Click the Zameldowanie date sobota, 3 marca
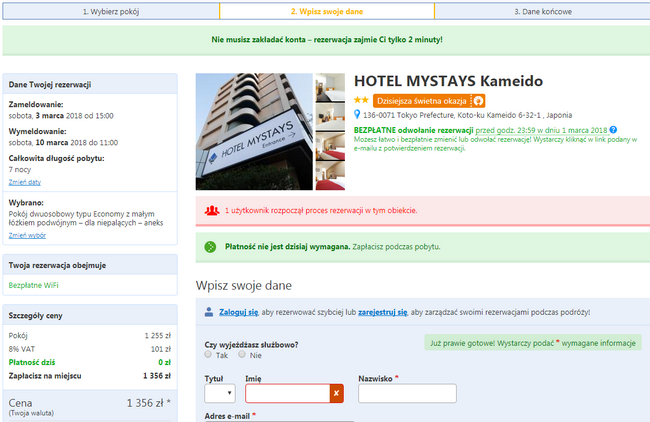 coord(61,116)
